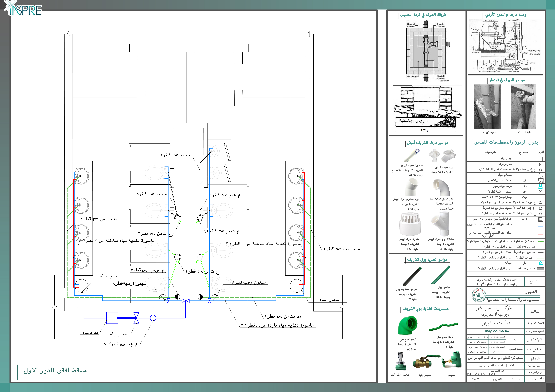Click the heading 'طريقة الصرف في غرفة التفتيش'
Image resolution: width=555 pixels, height=392 pixels.
pyautogui.click(x=423, y=15)
